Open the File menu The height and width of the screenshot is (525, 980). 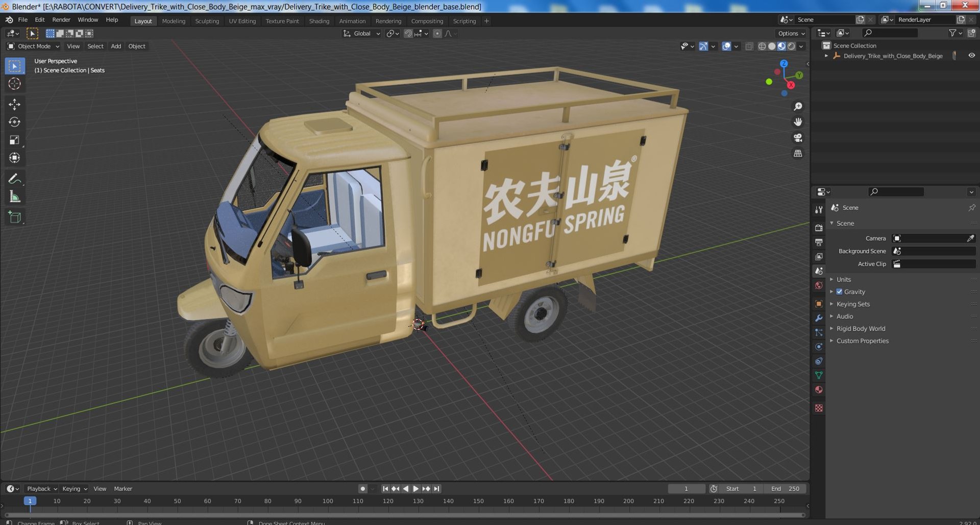(22, 19)
